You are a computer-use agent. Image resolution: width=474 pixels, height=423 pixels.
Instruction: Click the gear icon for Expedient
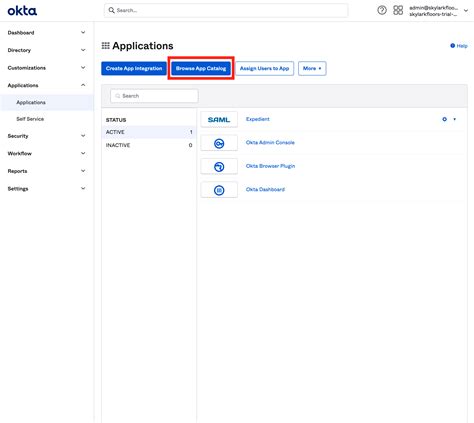444,119
